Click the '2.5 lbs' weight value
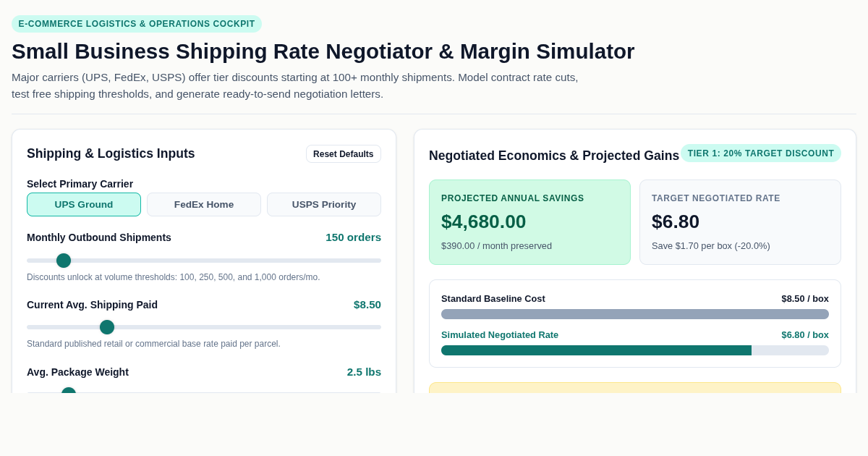 coord(364,372)
